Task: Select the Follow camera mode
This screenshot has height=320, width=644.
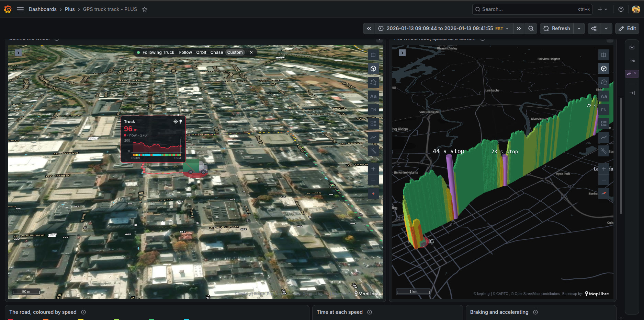Action: click(185, 52)
